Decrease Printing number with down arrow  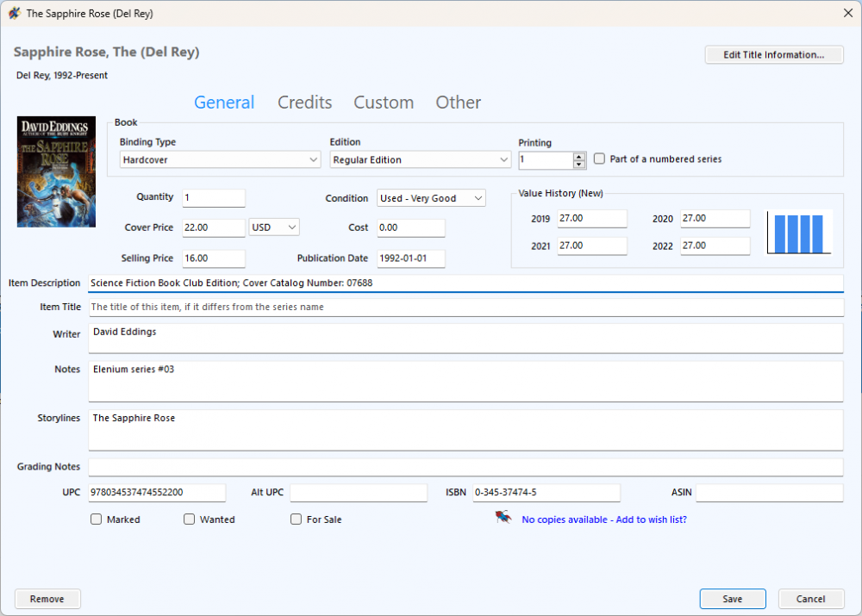pos(579,165)
